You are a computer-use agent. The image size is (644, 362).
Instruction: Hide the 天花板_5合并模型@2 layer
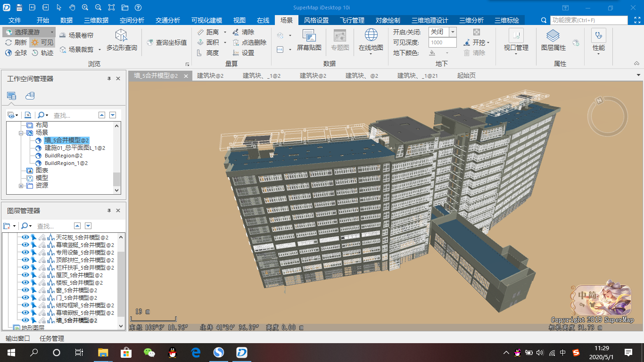[25, 238]
